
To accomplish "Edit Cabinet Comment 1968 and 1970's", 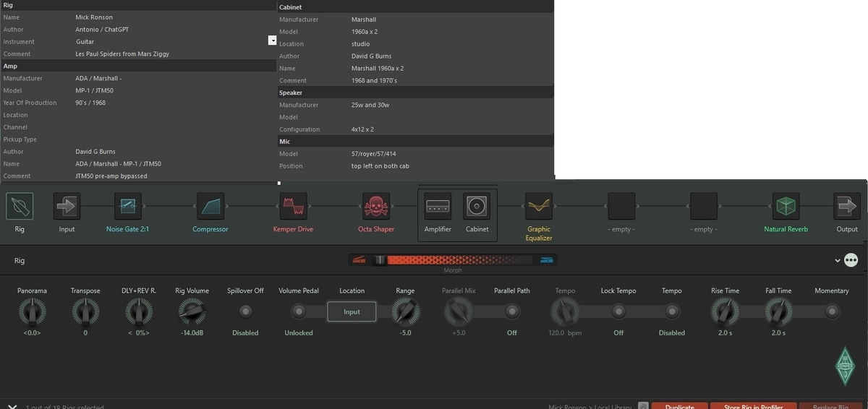I will [451, 80].
